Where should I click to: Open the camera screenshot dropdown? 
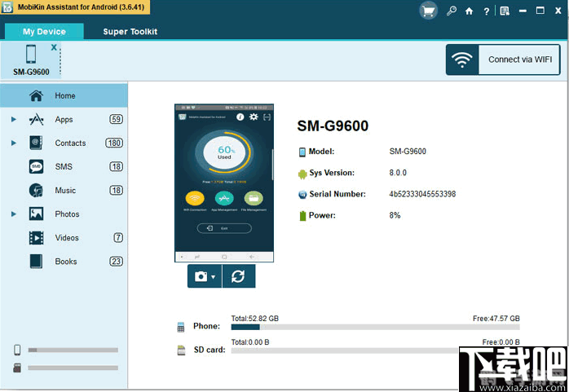[x=204, y=276]
